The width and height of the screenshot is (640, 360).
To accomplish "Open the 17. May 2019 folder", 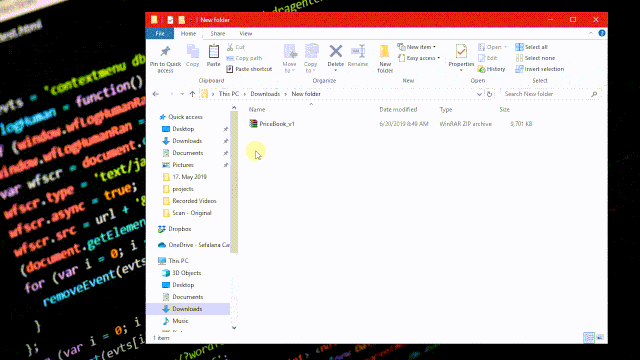I will click(x=184, y=177).
